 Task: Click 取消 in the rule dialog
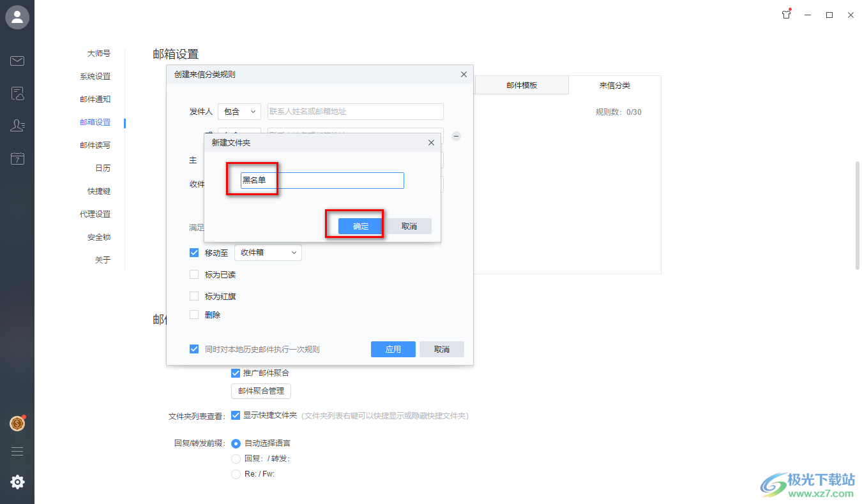pos(442,349)
